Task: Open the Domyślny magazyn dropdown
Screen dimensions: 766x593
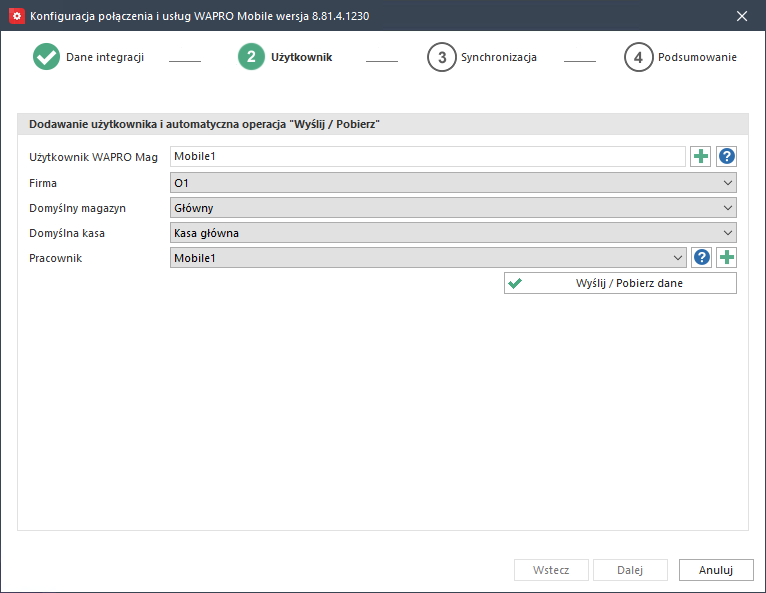Action: click(453, 208)
